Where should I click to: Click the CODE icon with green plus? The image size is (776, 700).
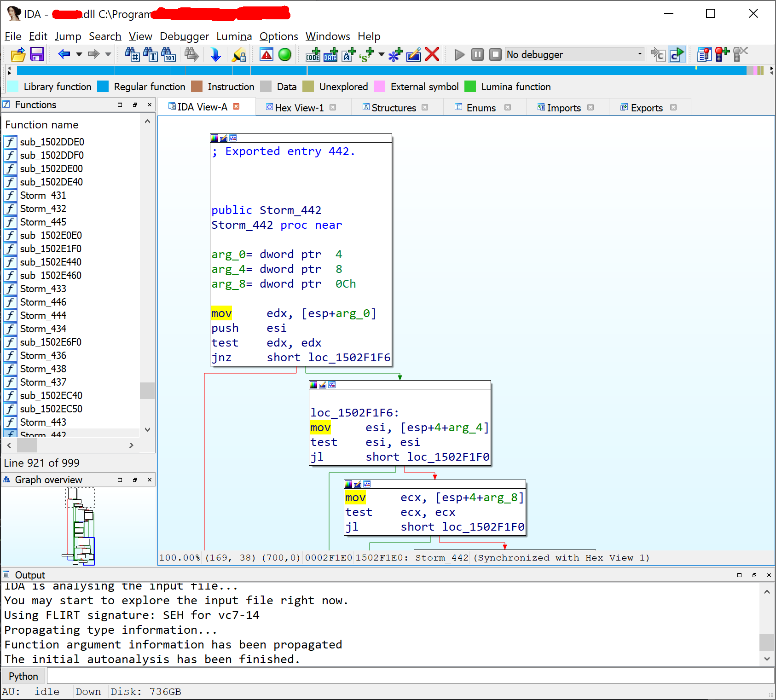[313, 54]
